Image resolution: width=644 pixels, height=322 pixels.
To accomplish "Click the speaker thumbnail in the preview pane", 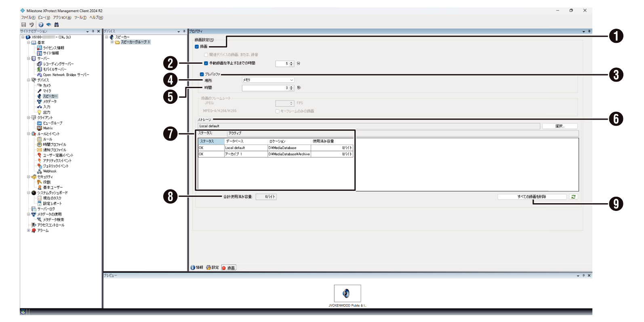I will [x=347, y=293].
